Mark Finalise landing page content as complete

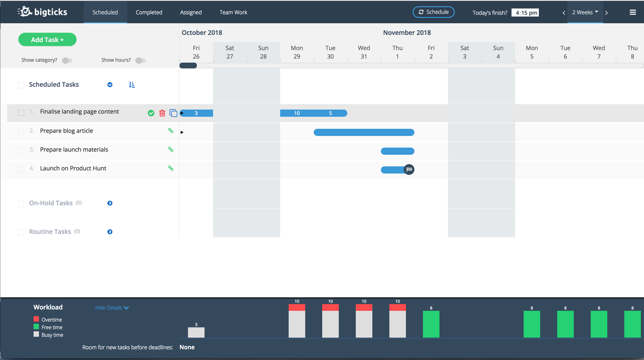coord(151,113)
